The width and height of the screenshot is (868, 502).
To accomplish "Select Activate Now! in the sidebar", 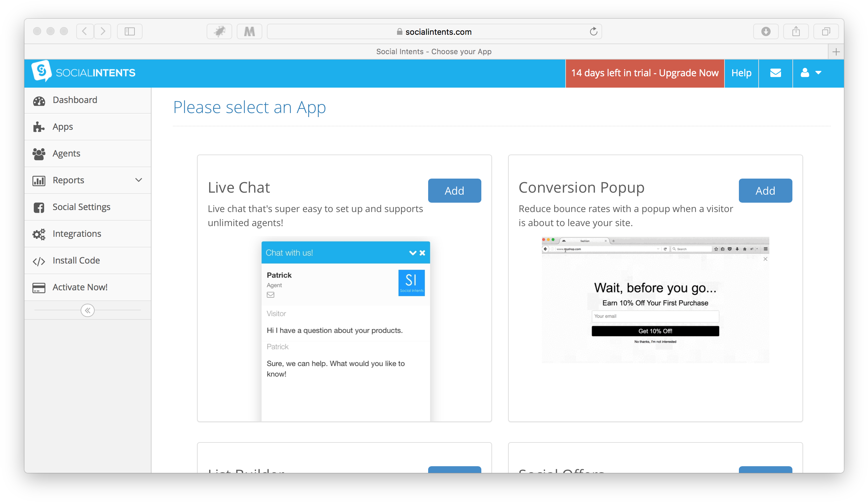I will 88,287.
